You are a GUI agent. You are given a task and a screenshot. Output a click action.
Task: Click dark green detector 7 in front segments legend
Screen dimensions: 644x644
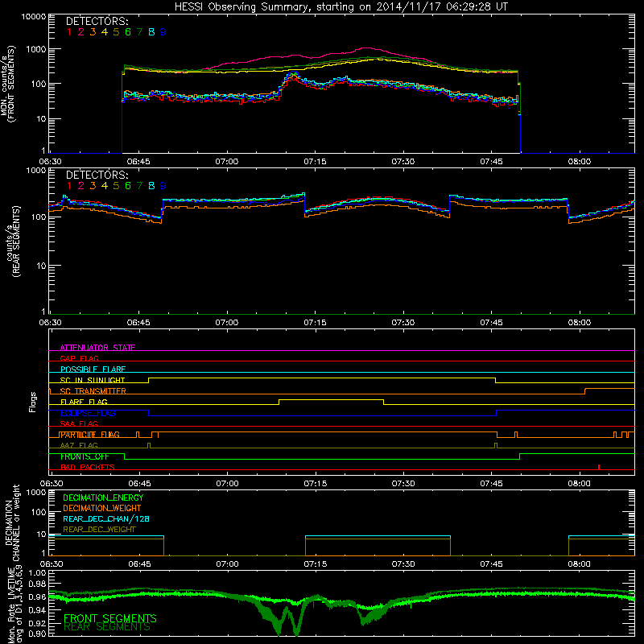(x=139, y=32)
